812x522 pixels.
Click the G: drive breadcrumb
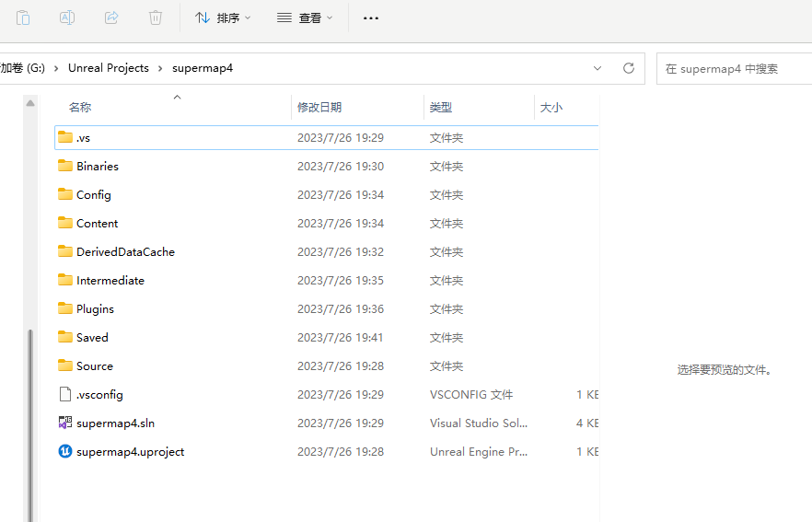pos(22,68)
